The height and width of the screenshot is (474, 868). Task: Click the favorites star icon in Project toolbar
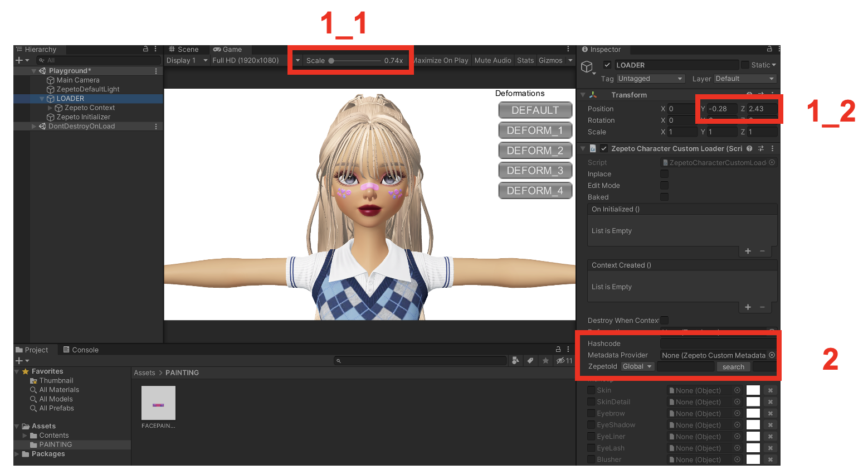coord(545,361)
